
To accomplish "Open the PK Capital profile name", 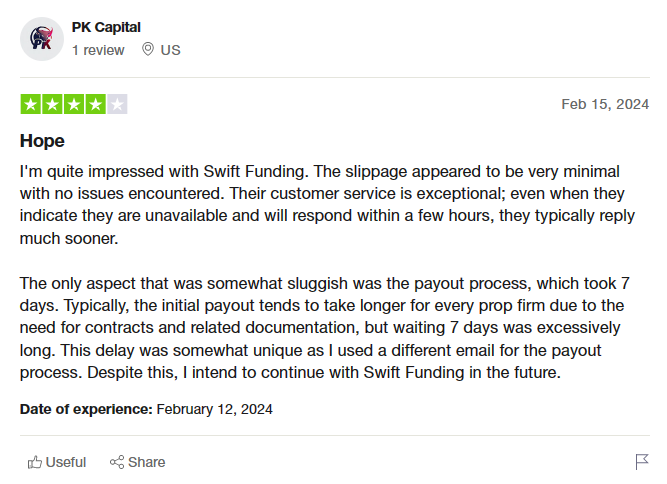I will [106, 27].
